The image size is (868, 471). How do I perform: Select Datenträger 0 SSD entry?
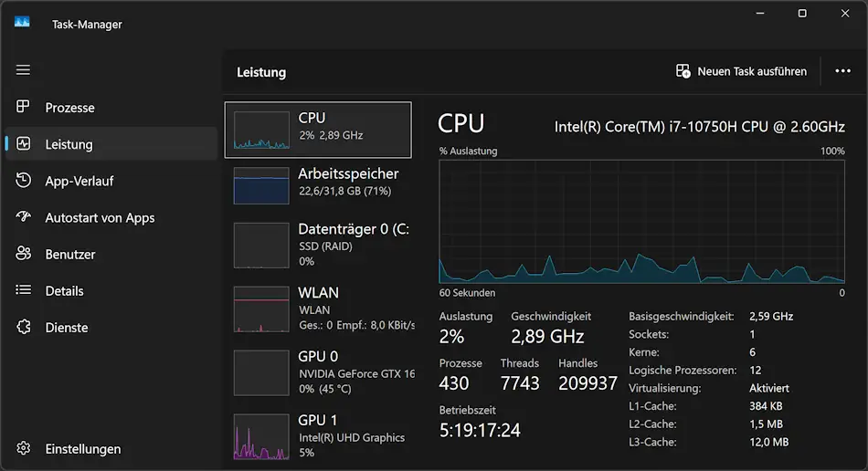pos(318,245)
